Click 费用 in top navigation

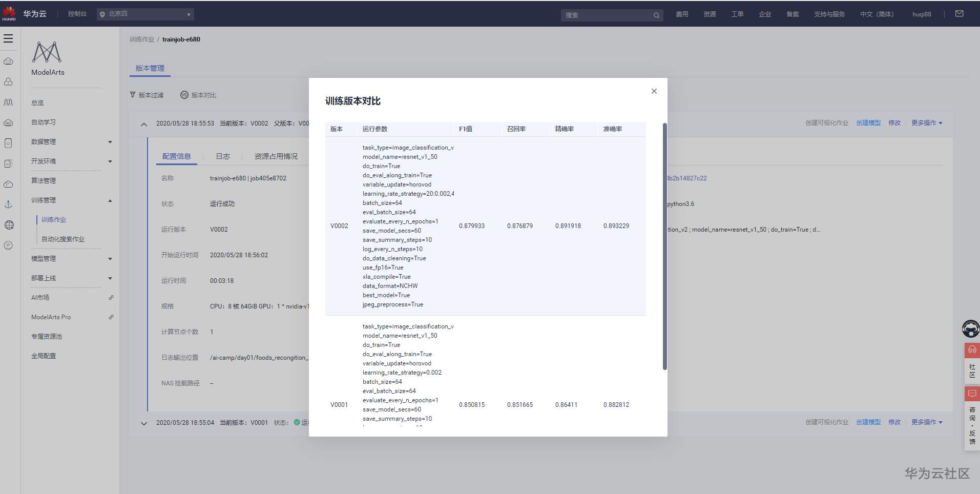pos(682,14)
